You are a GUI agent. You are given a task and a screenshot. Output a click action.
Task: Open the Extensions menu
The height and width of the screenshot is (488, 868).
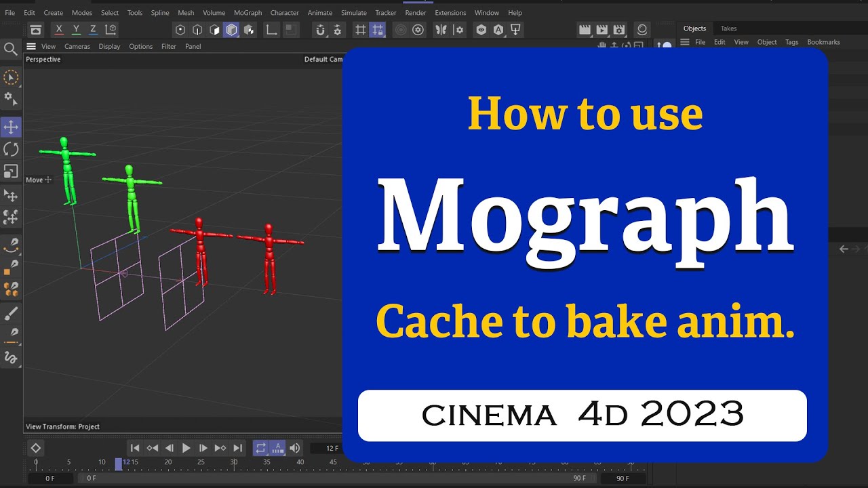coord(450,13)
